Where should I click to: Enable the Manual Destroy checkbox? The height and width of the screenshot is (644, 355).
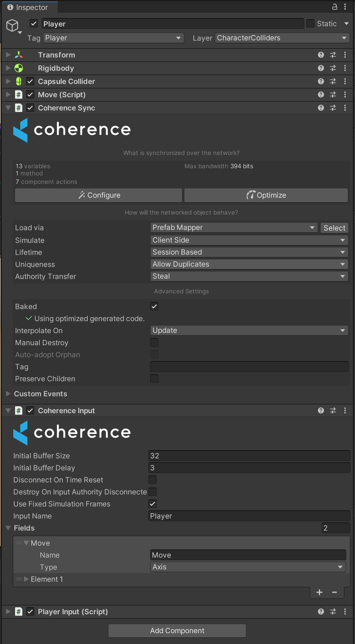point(154,342)
